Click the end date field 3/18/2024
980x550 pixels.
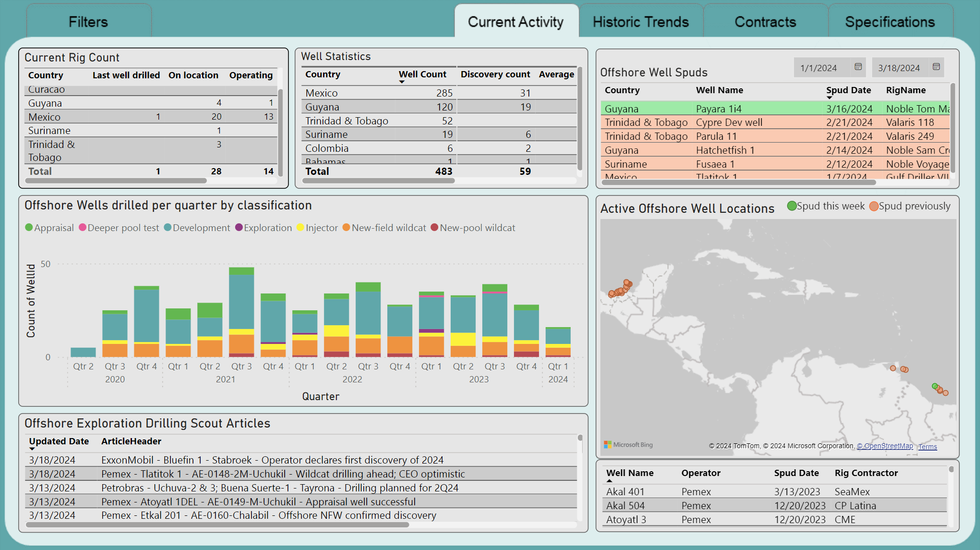pos(898,68)
